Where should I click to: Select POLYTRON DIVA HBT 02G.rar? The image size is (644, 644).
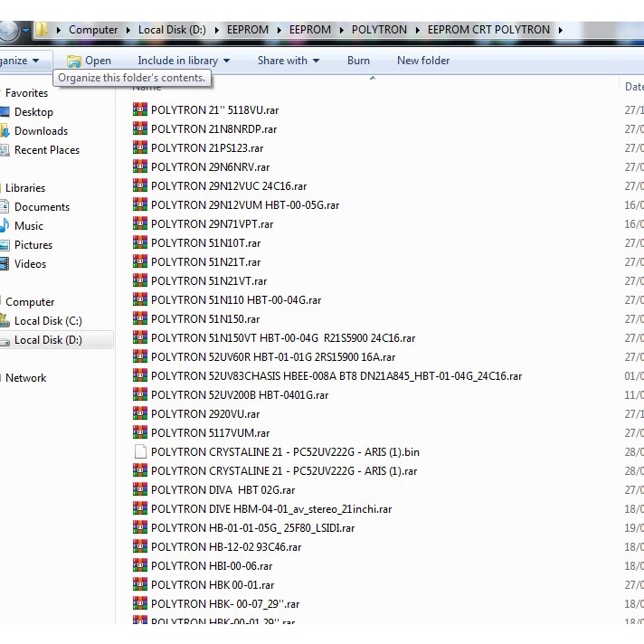point(223,489)
